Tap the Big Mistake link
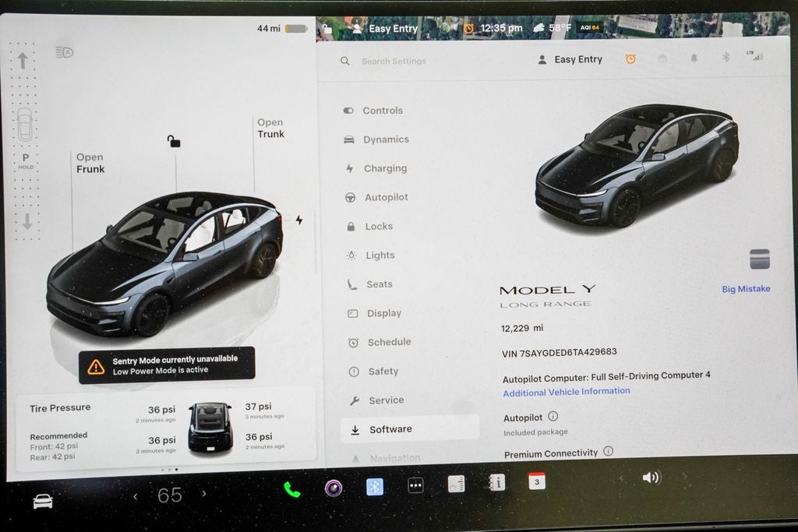 (x=745, y=288)
